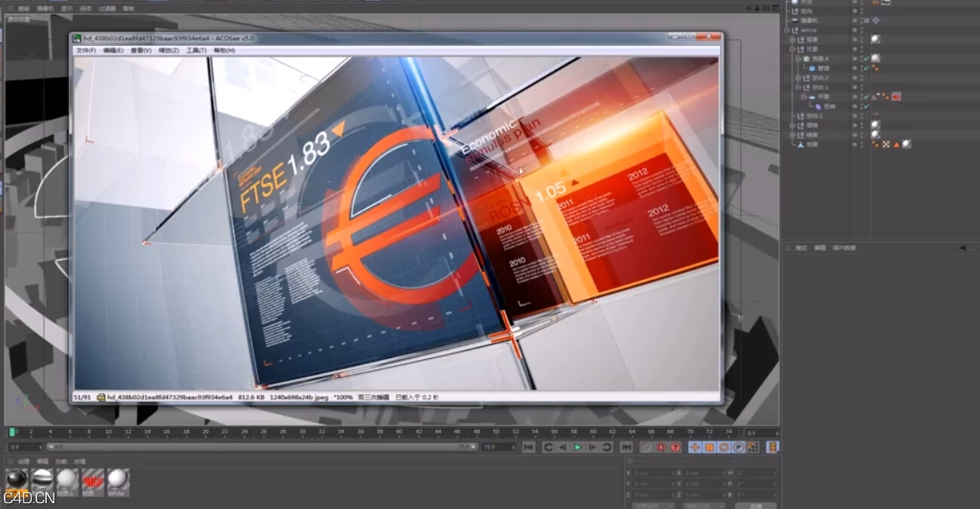This screenshot has width=980, height=509.
Task: Enable the position keyframe recording icon
Action: coord(695,447)
